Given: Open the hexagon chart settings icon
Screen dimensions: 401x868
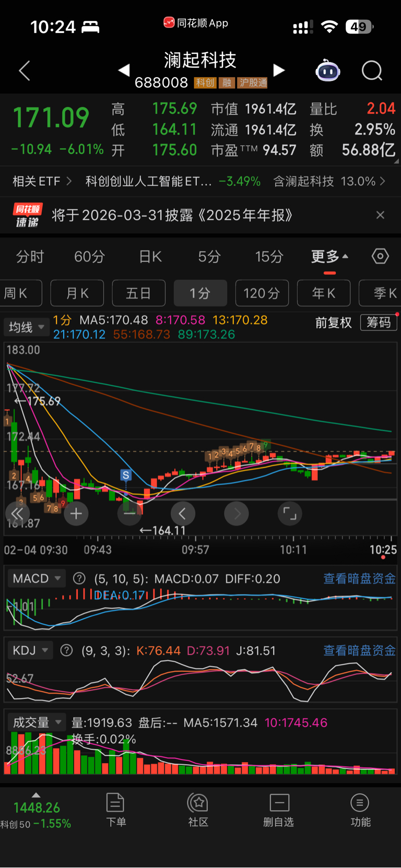Looking at the screenshot, I should coord(380,256).
